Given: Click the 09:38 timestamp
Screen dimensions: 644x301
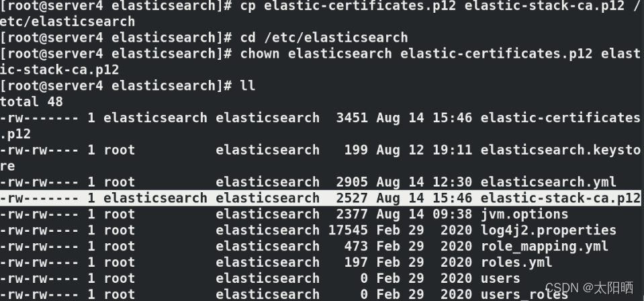Looking at the screenshot, I should pos(452,214).
